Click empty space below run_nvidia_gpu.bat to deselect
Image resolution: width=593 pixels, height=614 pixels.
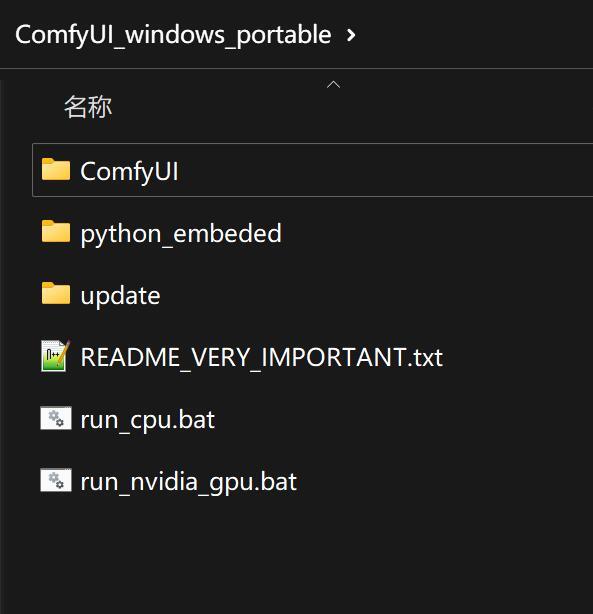click(296, 556)
